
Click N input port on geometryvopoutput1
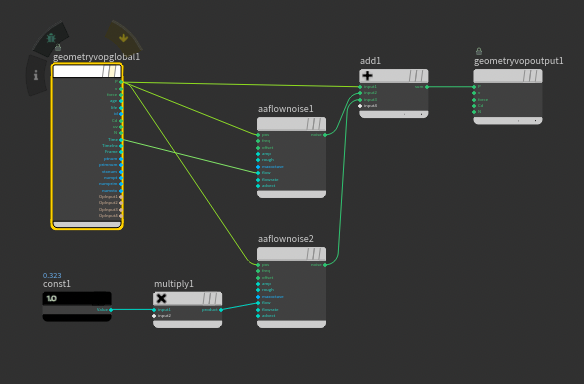[474, 112]
